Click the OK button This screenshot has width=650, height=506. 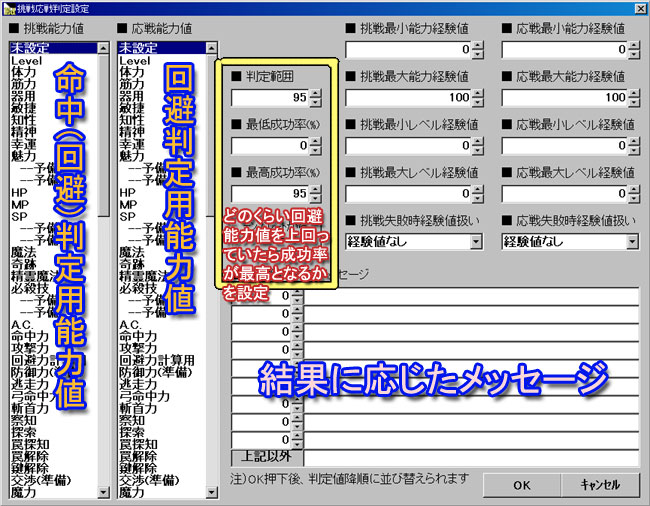pyautogui.click(x=521, y=485)
